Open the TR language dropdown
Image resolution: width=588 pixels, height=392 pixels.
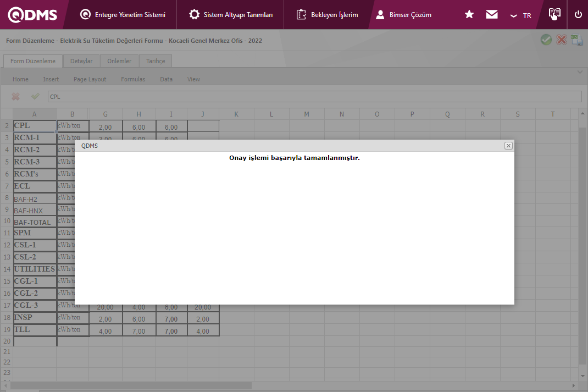pos(521,15)
